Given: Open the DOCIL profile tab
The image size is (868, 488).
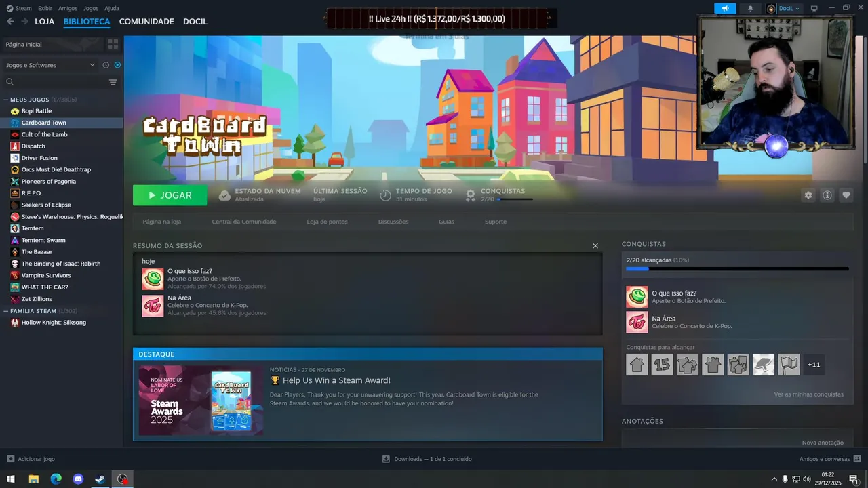Looking at the screenshot, I should tap(195, 22).
